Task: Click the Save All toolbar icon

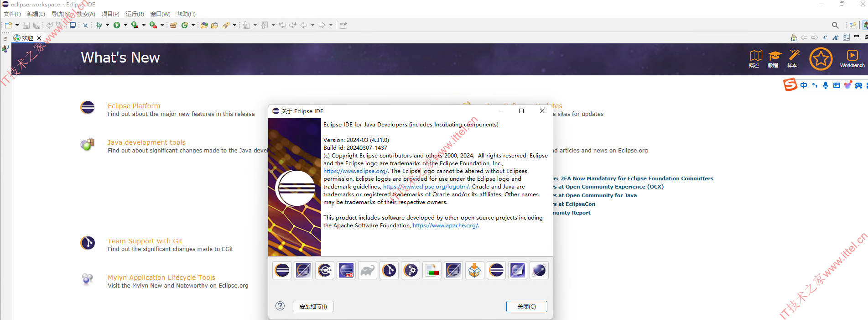Action: 36,25
